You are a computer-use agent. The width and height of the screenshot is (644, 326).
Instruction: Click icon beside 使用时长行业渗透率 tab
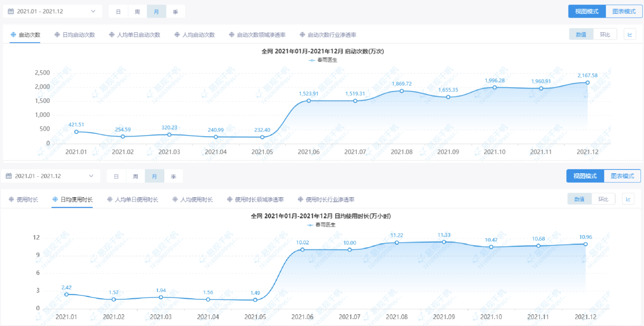[x=301, y=199]
